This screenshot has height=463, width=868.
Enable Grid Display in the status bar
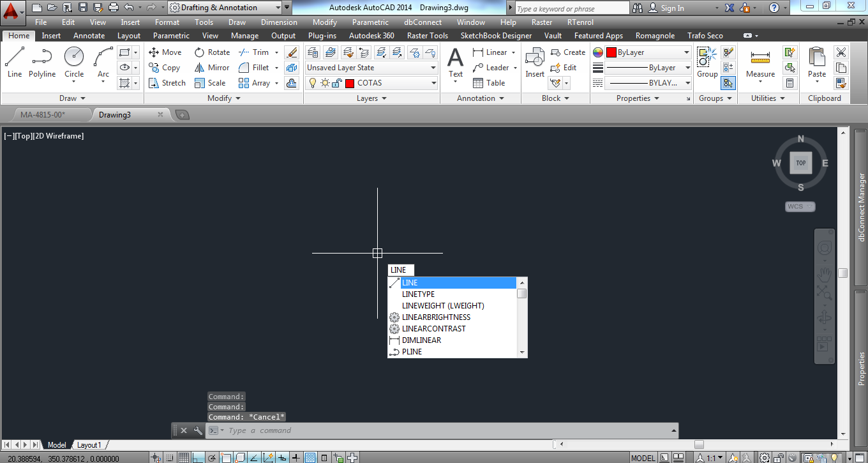click(x=183, y=457)
